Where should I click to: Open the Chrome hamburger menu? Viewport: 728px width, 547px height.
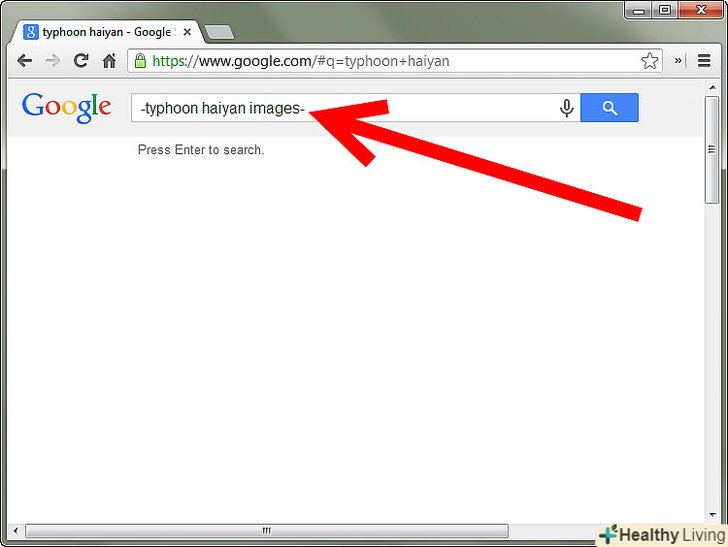tap(704, 60)
